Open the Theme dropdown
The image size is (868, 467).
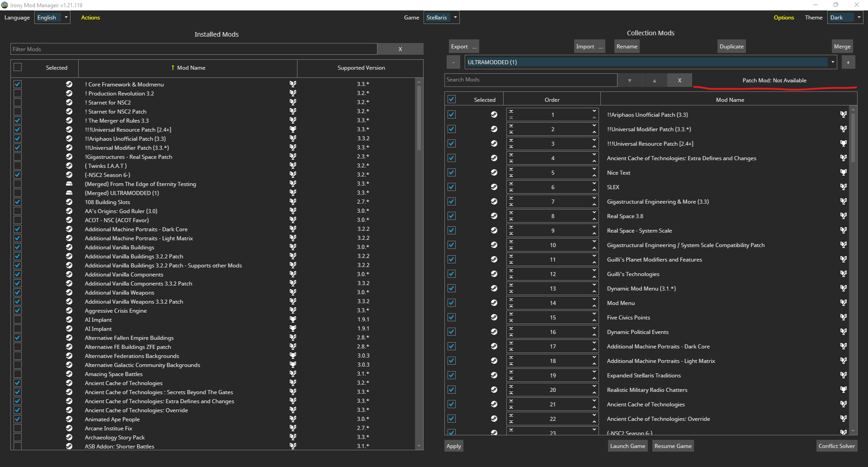click(x=845, y=18)
